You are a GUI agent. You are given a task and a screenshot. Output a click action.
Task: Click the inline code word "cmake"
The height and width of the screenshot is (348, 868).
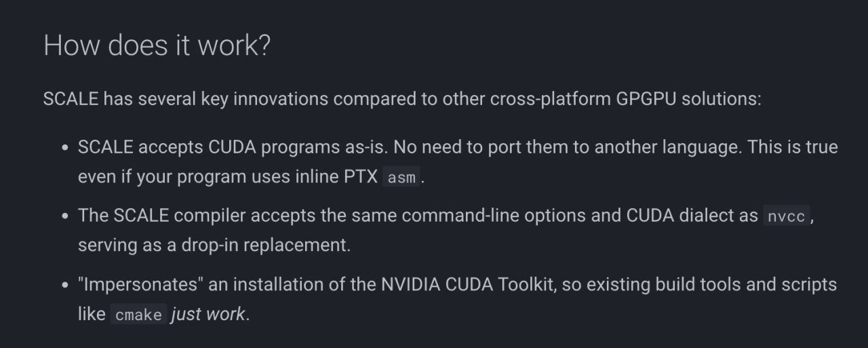coord(138,315)
